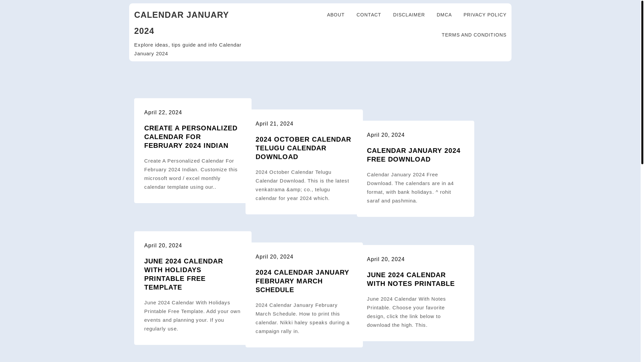
Task: Open Terms and Conditions link
Action: [474, 35]
